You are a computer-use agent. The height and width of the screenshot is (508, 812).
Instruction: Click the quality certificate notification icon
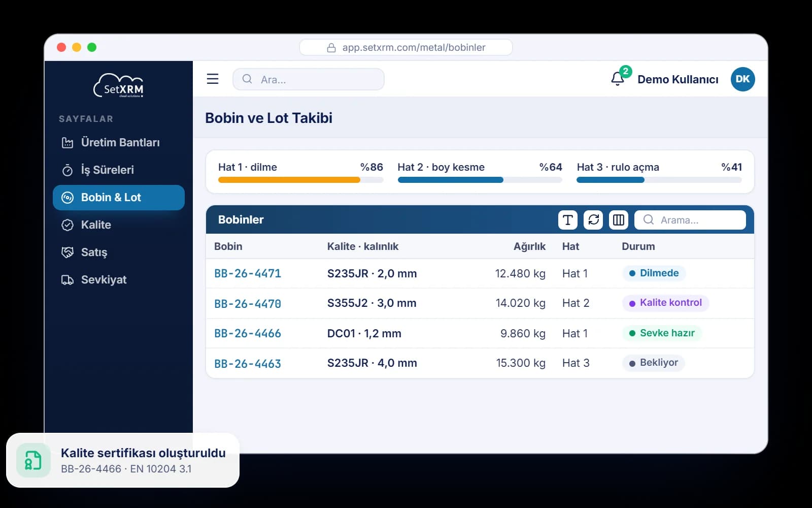tap(33, 460)
